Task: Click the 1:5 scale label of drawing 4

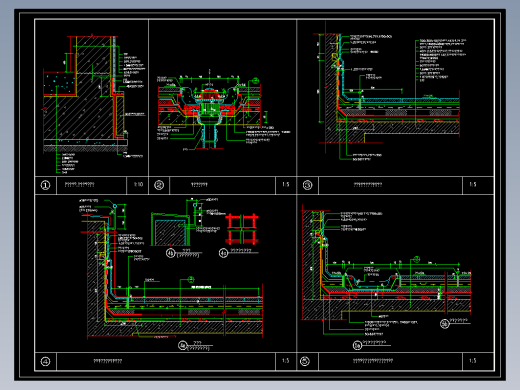Action: pos(286,361)
